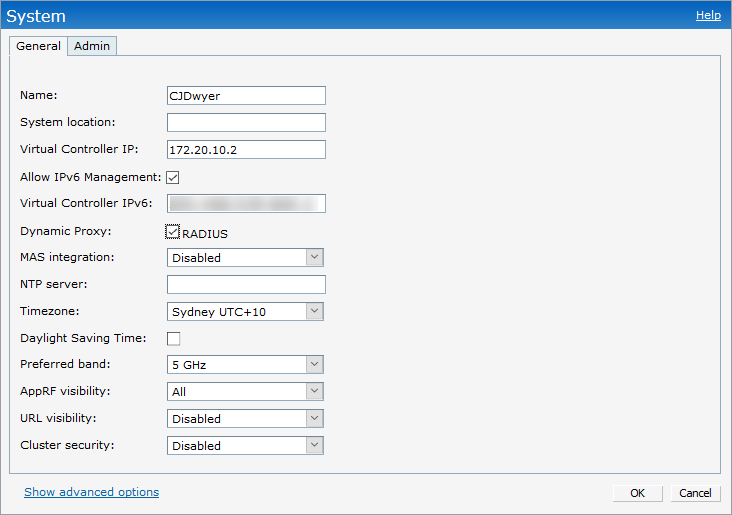Click the Virtual Controller IPv6 field
Image resolution: width=732 pixels, height=515 pixels.
246,204
